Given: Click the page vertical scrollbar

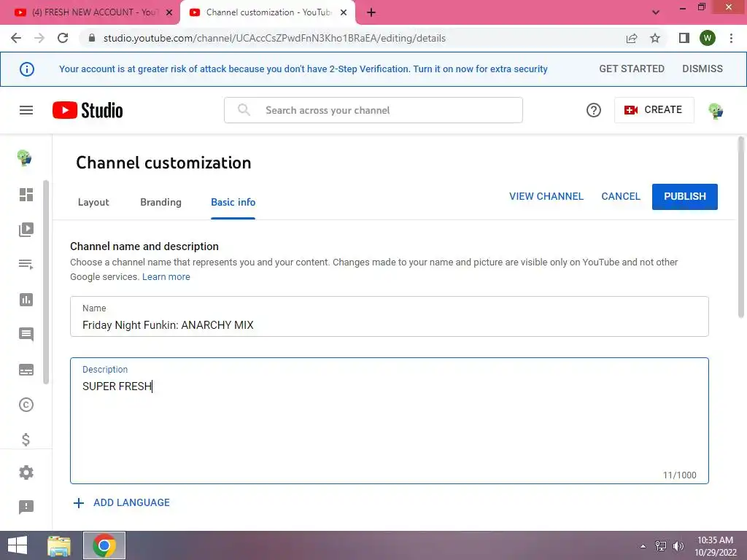Looking at the screenshot, I should (x=740, y=227).
